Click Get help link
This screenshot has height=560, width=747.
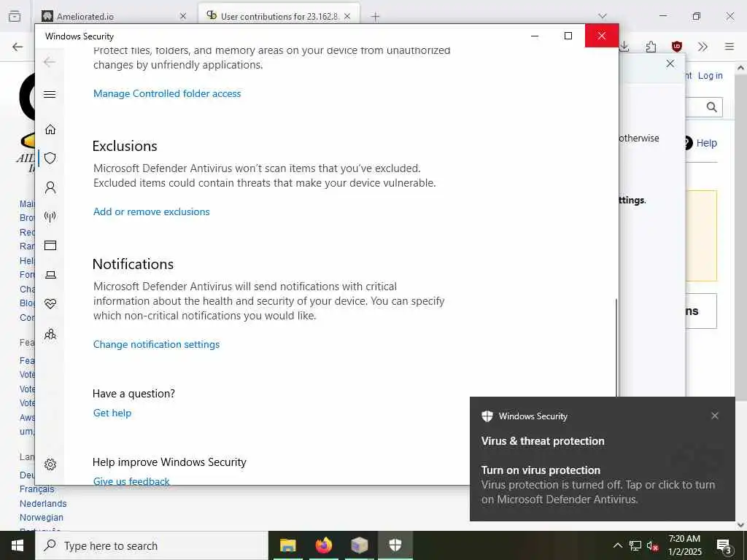[x=112, y=413]
